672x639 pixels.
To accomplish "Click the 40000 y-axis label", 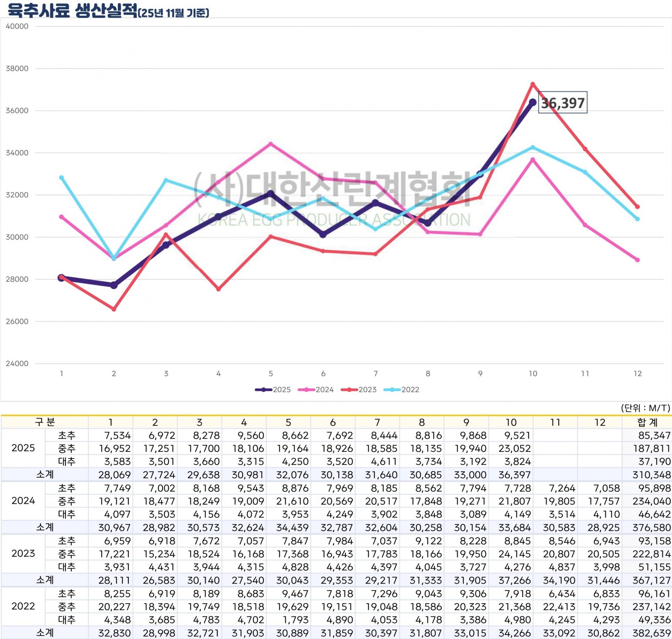I will click(x=17, y=27).
